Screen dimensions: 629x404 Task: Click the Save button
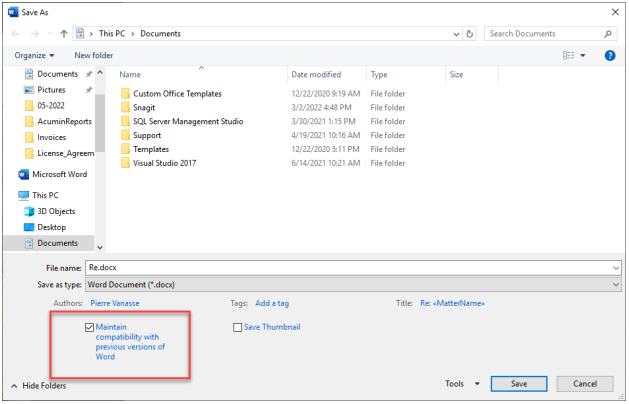[519, 384]
